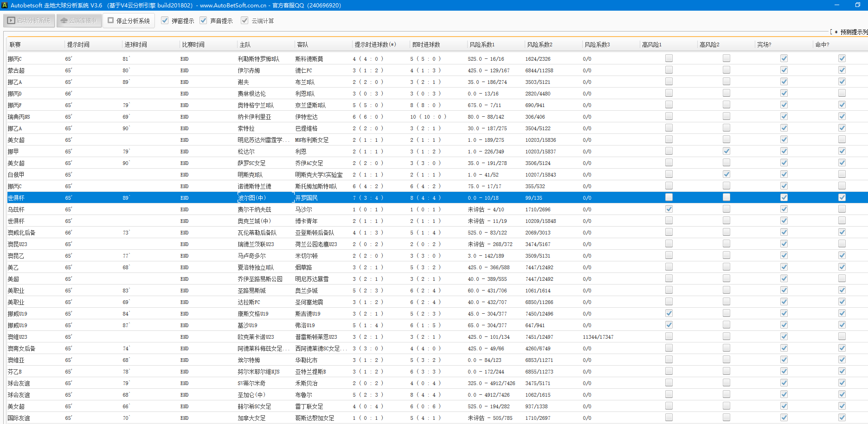Uncheck the 声音提示 sound alert option
This screenshot has width=868, height=424.
click(x=203, y=20)
